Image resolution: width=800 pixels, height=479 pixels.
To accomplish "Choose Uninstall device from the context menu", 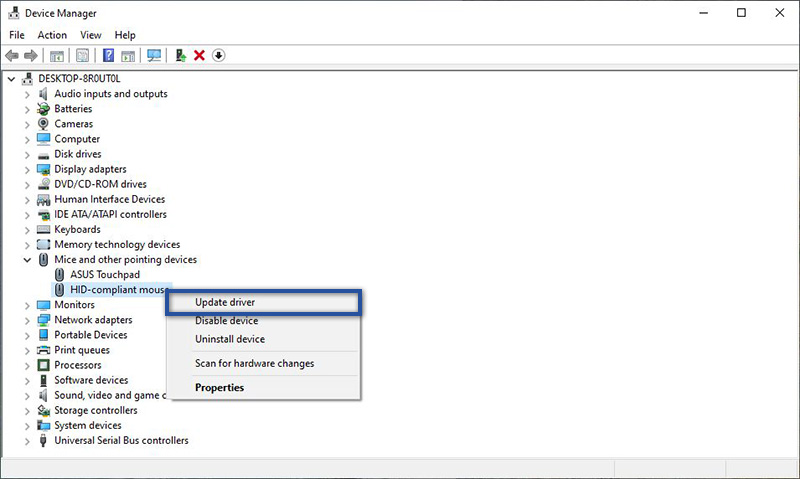I will [x=229, y=339].
